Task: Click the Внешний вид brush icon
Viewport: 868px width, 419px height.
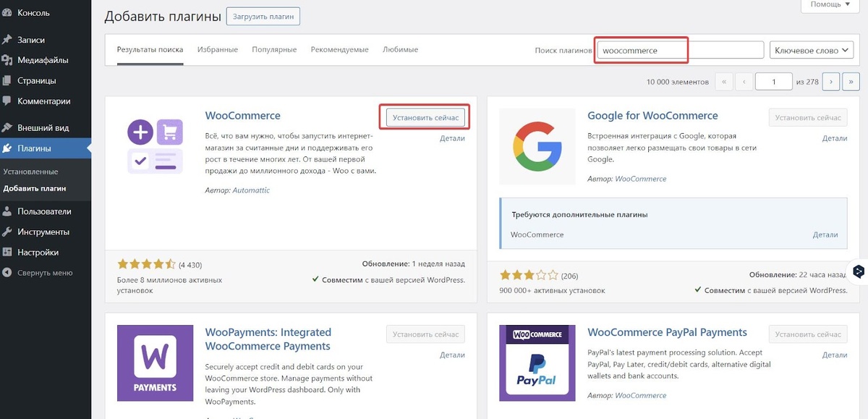Action: pos(7,127)
